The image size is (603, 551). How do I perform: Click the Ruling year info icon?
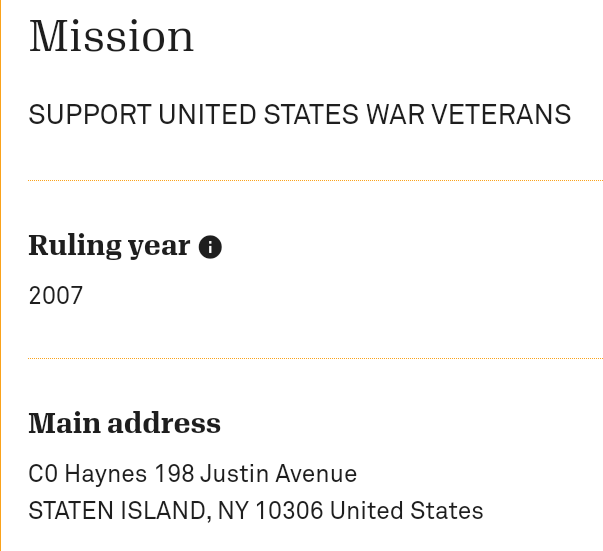(210, 247)
